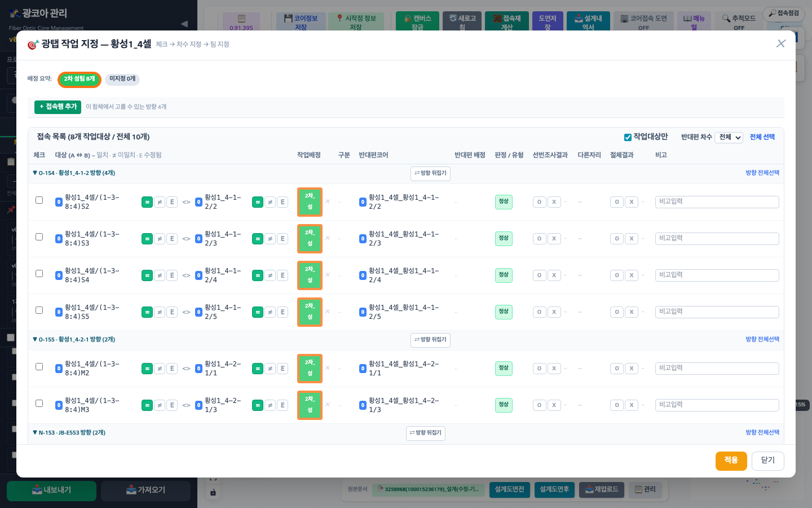Click the E edit button beside 황성1_4-1-2/2

[x=283, y=202]
